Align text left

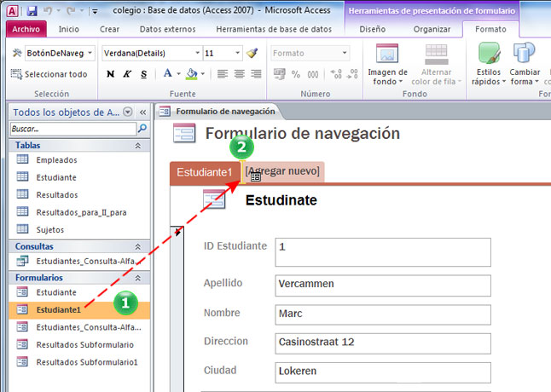[223, 73]
